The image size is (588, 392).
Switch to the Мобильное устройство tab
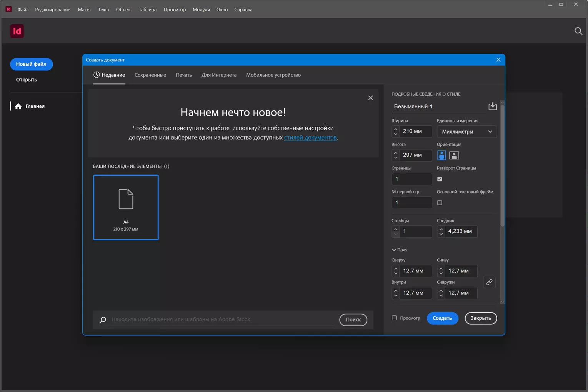coord(273,75)
